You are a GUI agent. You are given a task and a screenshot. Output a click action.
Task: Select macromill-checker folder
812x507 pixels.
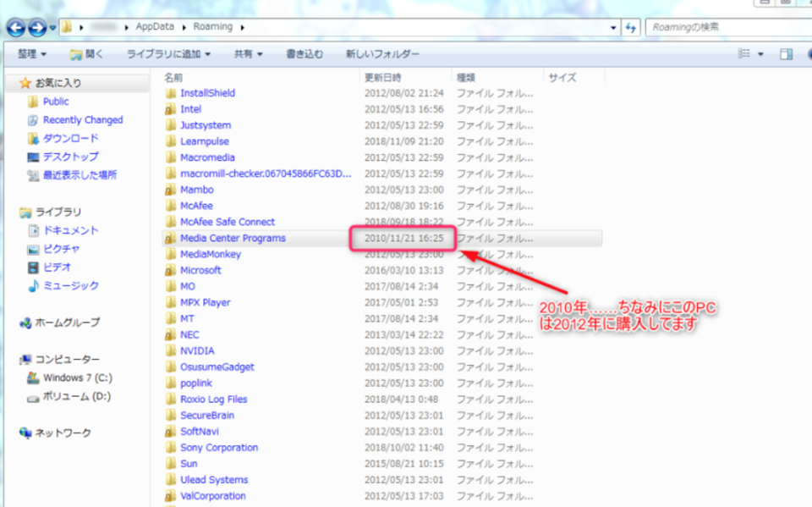(x=265, y=174)
